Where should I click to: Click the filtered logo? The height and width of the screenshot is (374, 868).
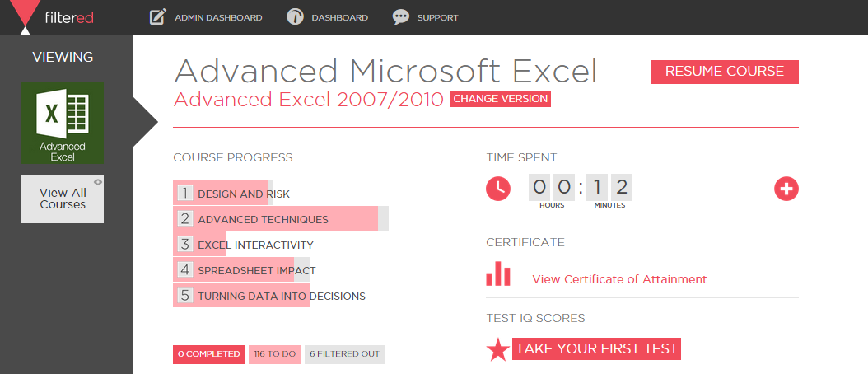click(52, 17)
